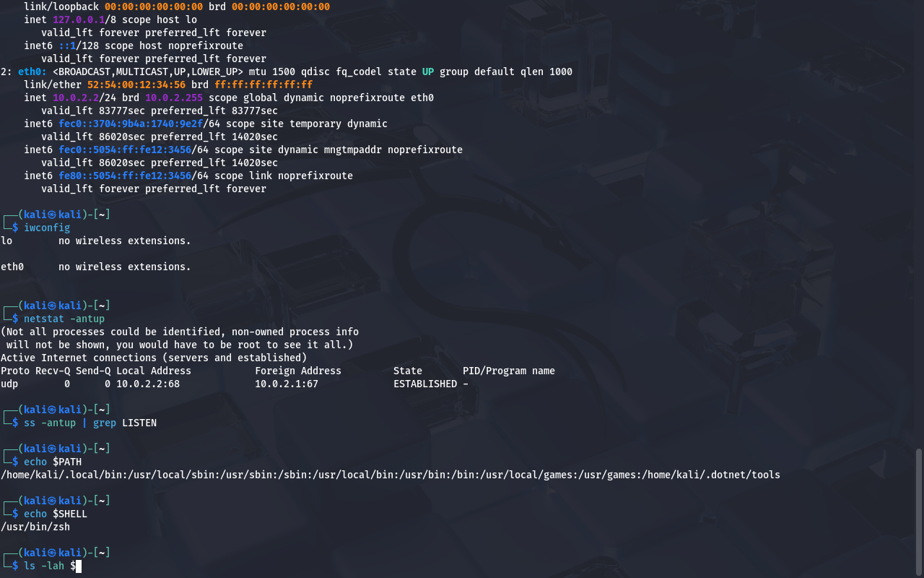Click the 'PID/Program name' column header

pyautogui.click(x=509, y=371)
